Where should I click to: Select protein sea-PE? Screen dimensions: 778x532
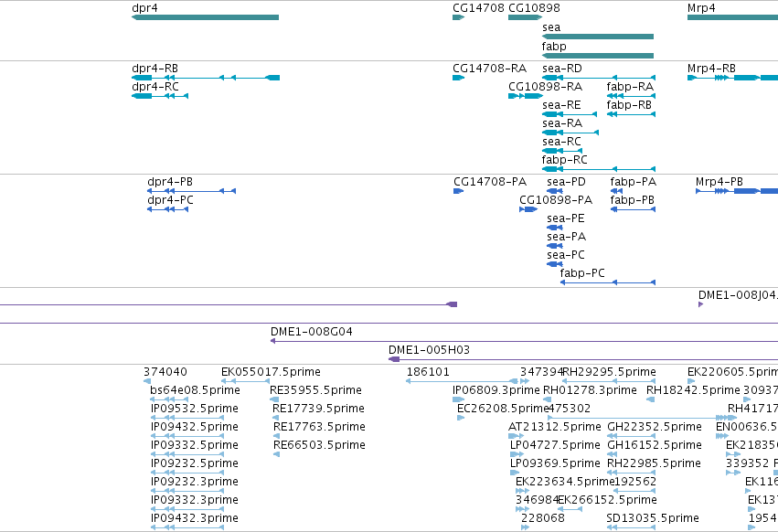[x=555, y=228]
